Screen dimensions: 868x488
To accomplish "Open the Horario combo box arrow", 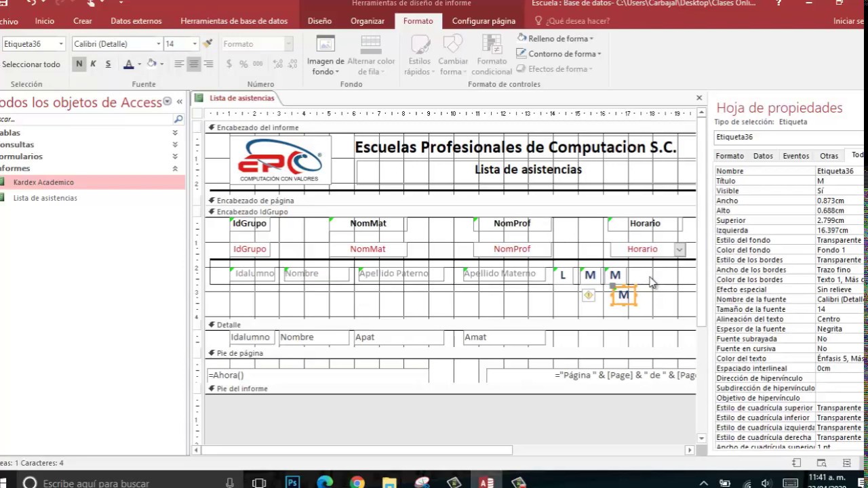I will 679,249.
